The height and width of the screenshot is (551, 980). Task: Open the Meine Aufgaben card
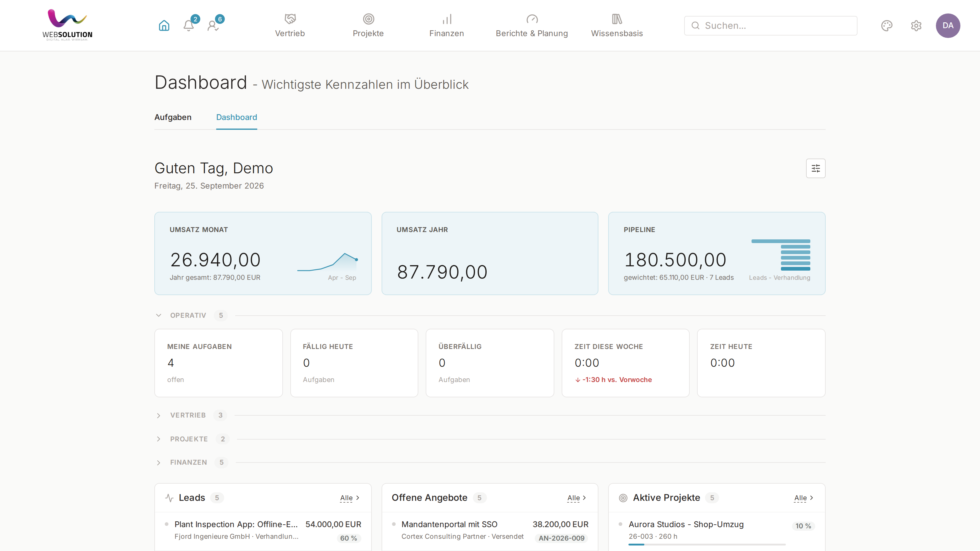pyautogui.click(x=218, y=363)
